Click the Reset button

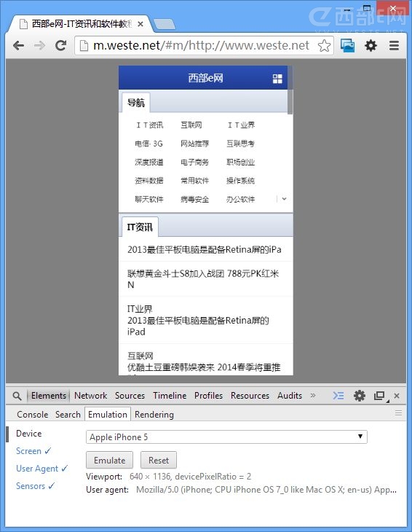(x=158, y=460)
